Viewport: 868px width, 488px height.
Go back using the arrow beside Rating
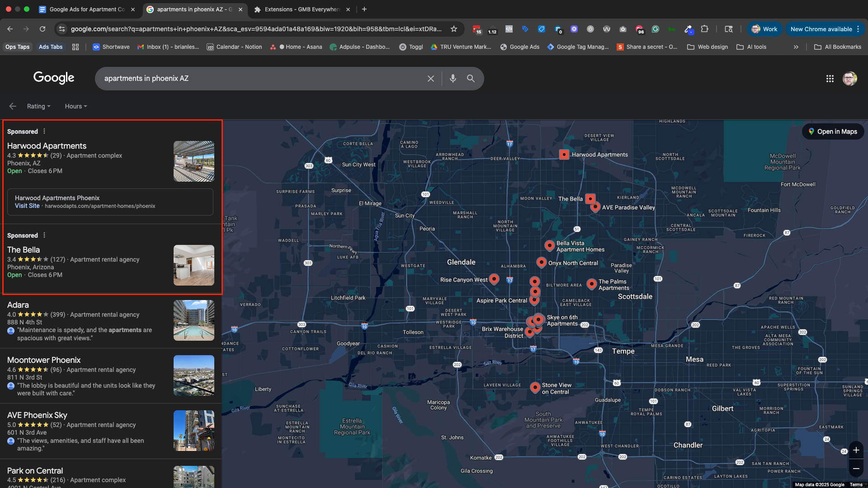click(13, 106)
